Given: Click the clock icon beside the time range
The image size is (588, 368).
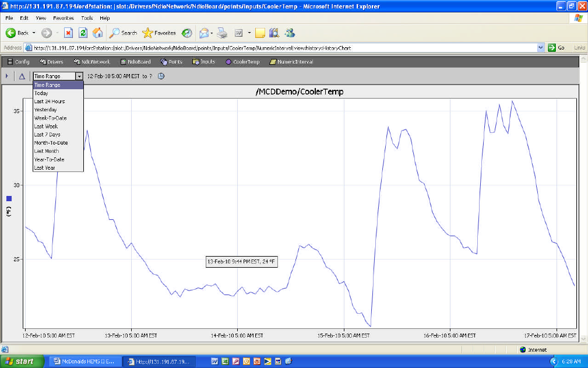Looking at the screenshot, I should [161, 76].
